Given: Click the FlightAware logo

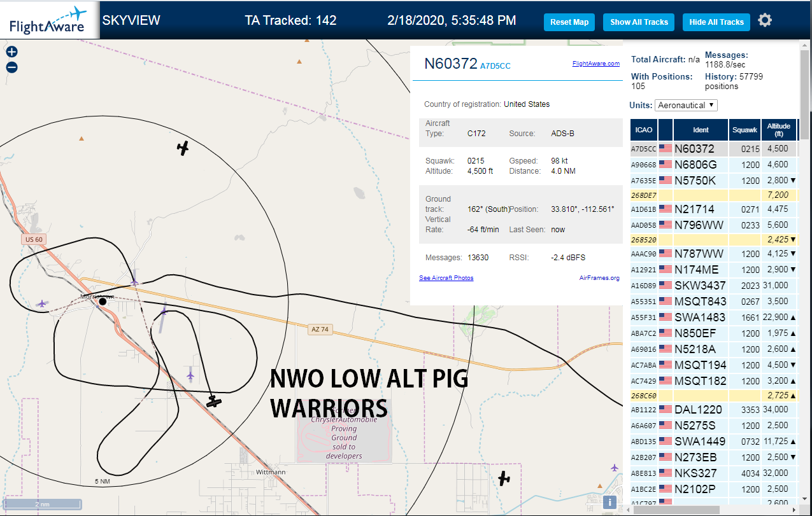Looking at the screenshot, I should click(x=49, y=20).
